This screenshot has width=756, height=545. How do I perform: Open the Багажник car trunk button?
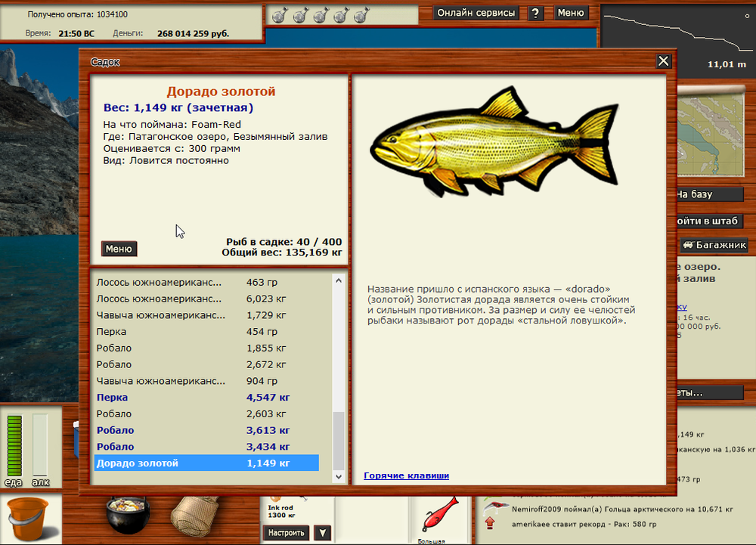click(x=714, y=244)
